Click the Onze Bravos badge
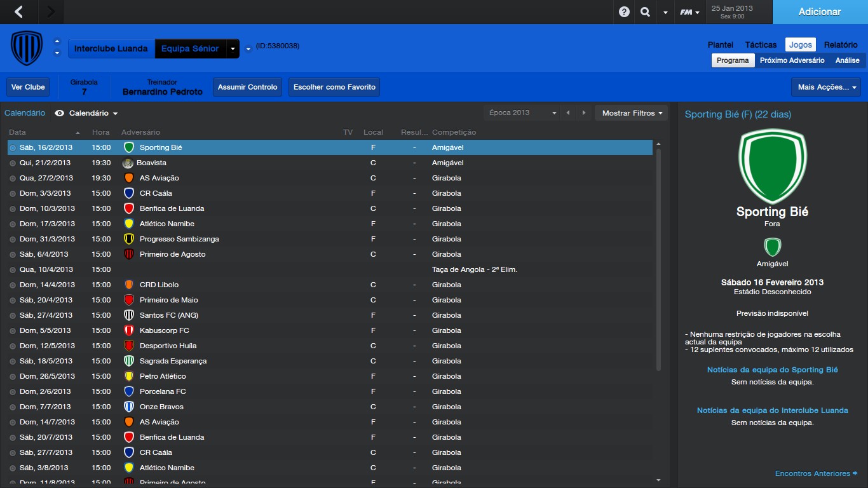This screenshot has width=868, height=488. click(129, 407)
